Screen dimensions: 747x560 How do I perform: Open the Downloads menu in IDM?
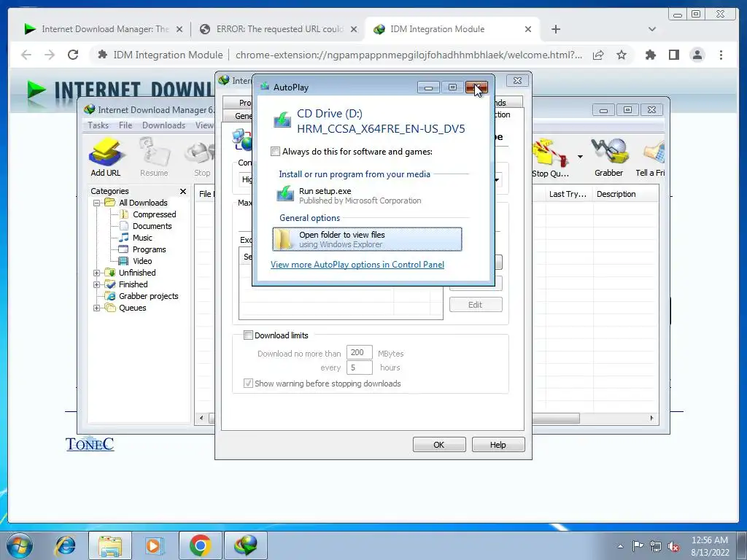pos(163,125)
